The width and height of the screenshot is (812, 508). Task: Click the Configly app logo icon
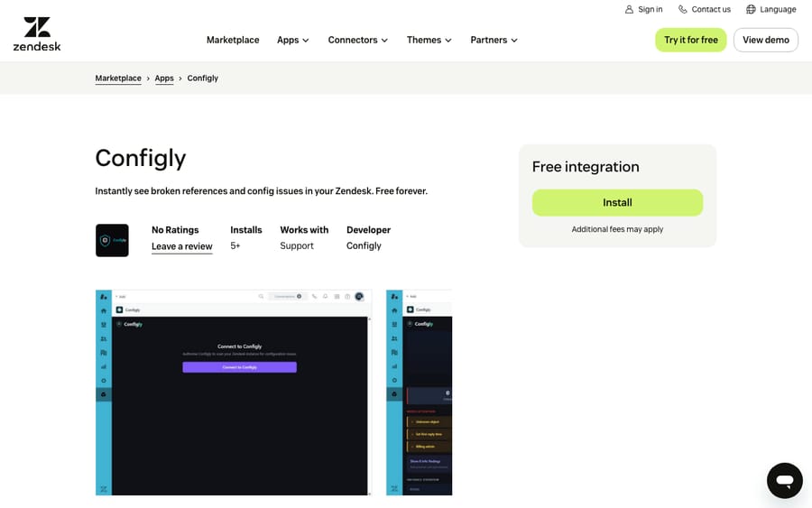click(x=112, y=240)
